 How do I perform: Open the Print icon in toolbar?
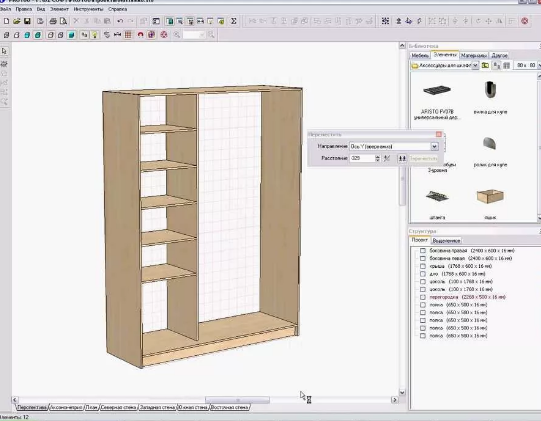(x=53, y=21)
